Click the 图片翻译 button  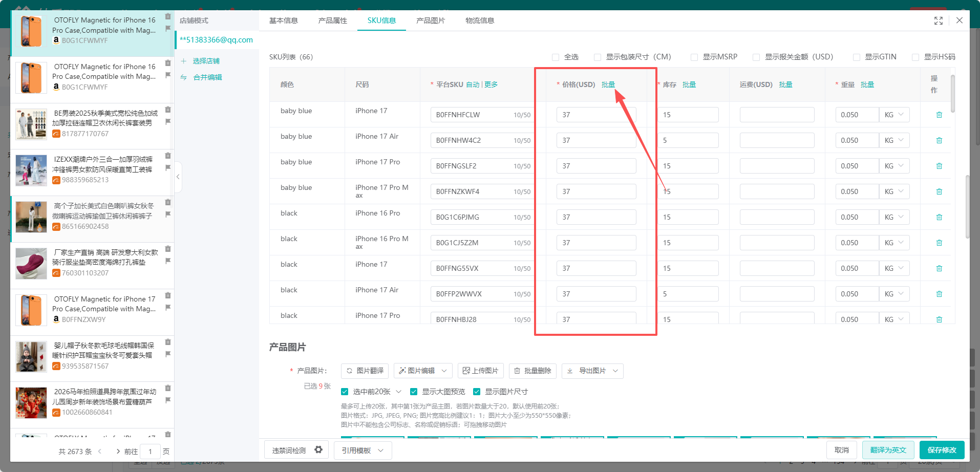pyautogui.click(x=365, y=371)
